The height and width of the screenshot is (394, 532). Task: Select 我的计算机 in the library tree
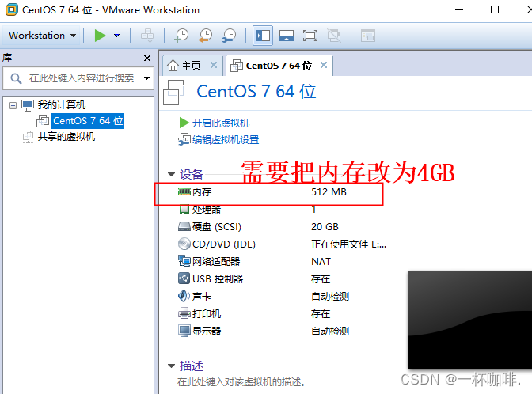[62, 104]
